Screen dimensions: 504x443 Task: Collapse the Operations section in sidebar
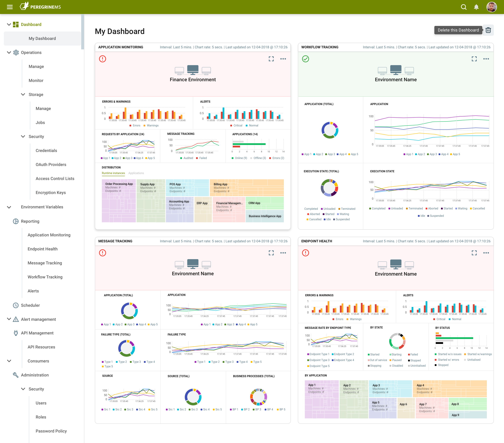click(x=9, y=52)
